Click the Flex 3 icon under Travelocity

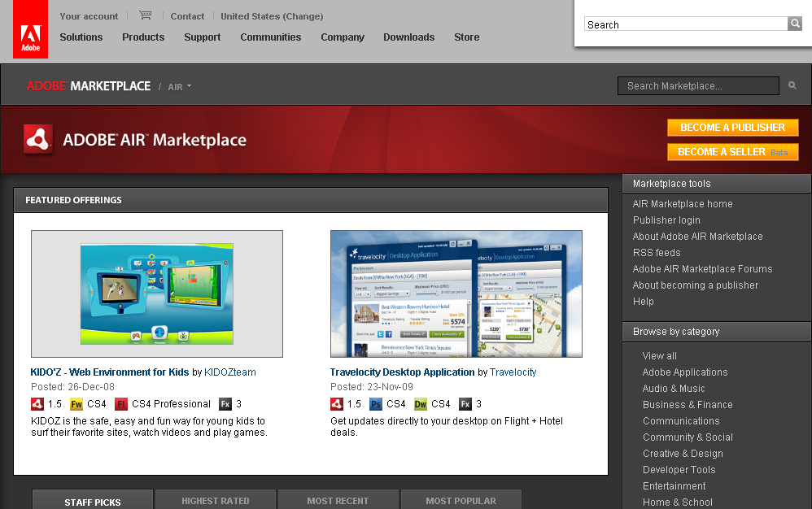tap(465, 404)
